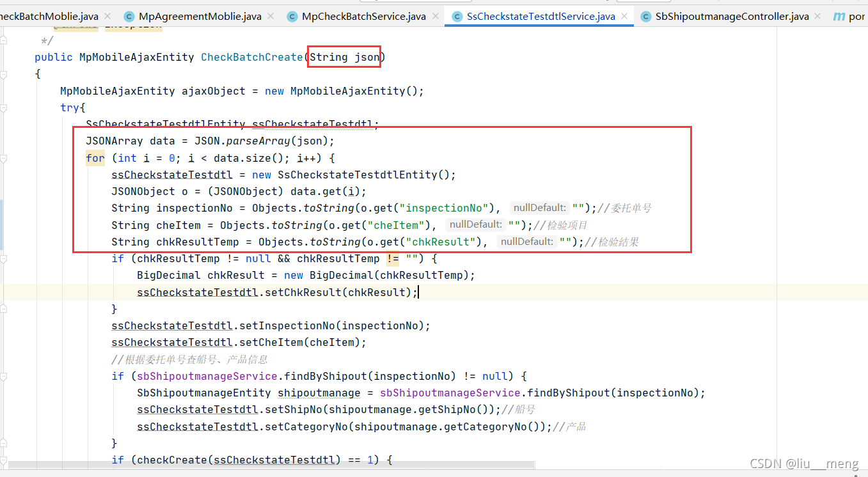Click the setCheItem(cheItem) call
The width and height of the screenshot is (868, 477).
(300, 342)
